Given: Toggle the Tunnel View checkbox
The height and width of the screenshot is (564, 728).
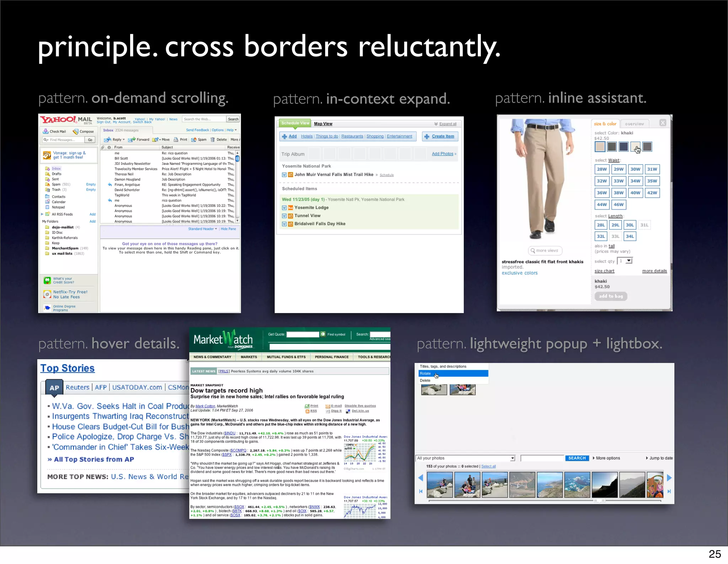Looking at the screenshot, I should point(284,216).
